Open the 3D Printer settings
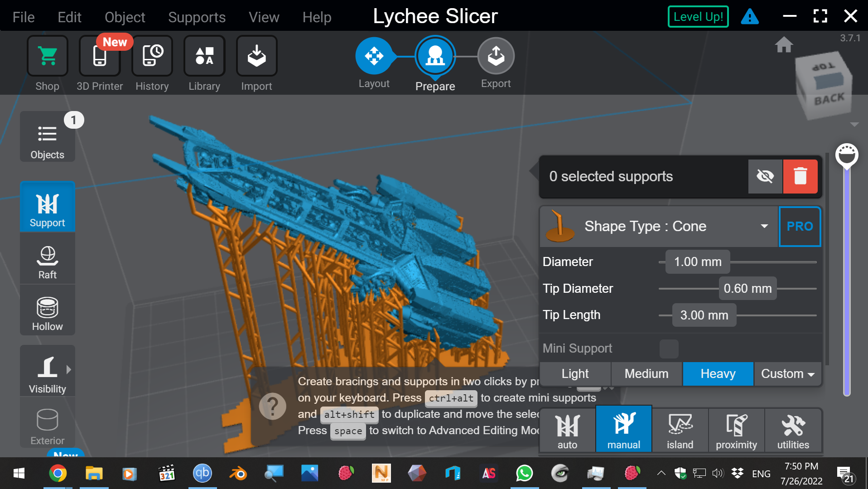The image size is (868, 489). click(100, 56)
